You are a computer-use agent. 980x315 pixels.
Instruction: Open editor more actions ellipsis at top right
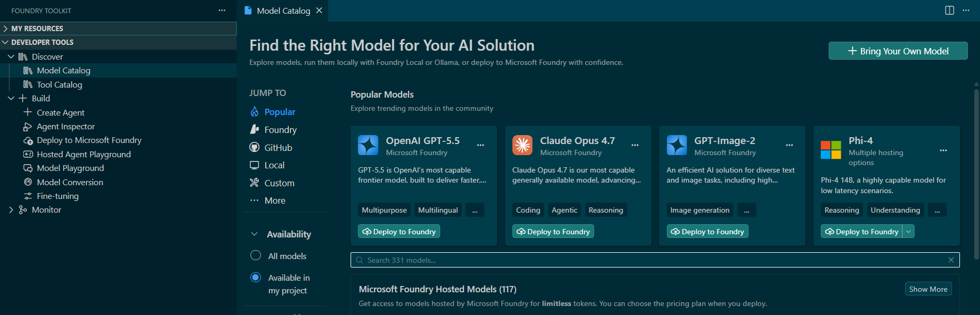(x=966, y=11)
